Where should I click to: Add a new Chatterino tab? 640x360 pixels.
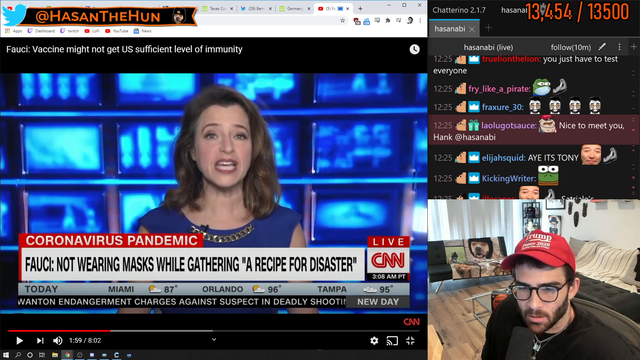488,28
